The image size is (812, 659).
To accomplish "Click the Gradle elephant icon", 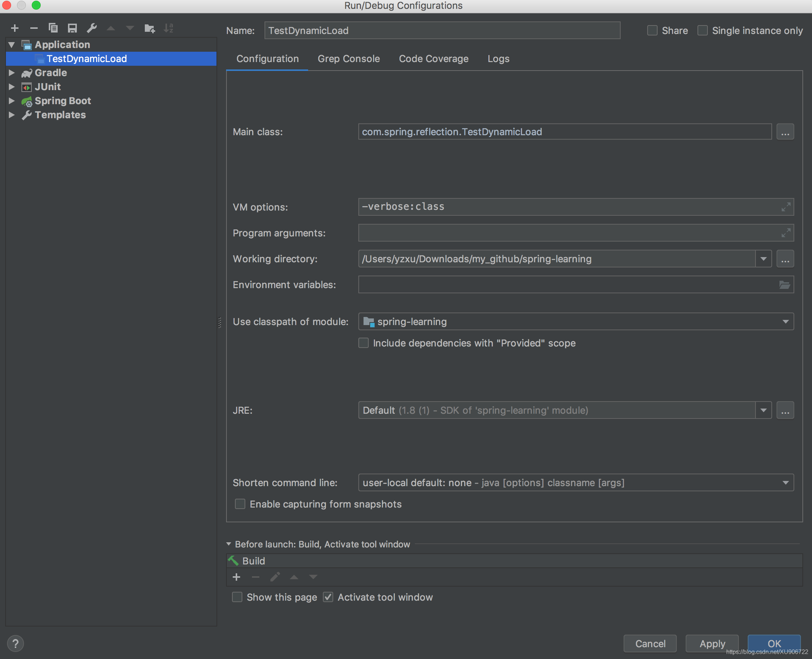I will 27,73.
